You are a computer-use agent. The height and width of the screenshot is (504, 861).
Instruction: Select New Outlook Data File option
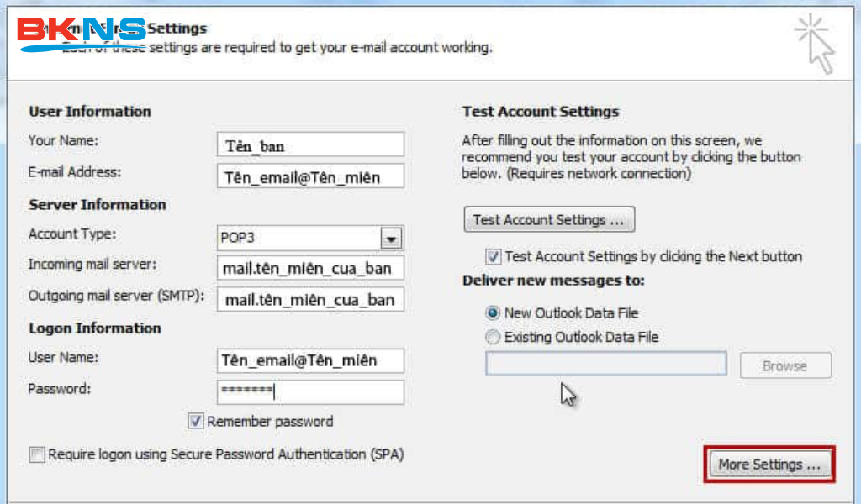(x=493, y=313)
